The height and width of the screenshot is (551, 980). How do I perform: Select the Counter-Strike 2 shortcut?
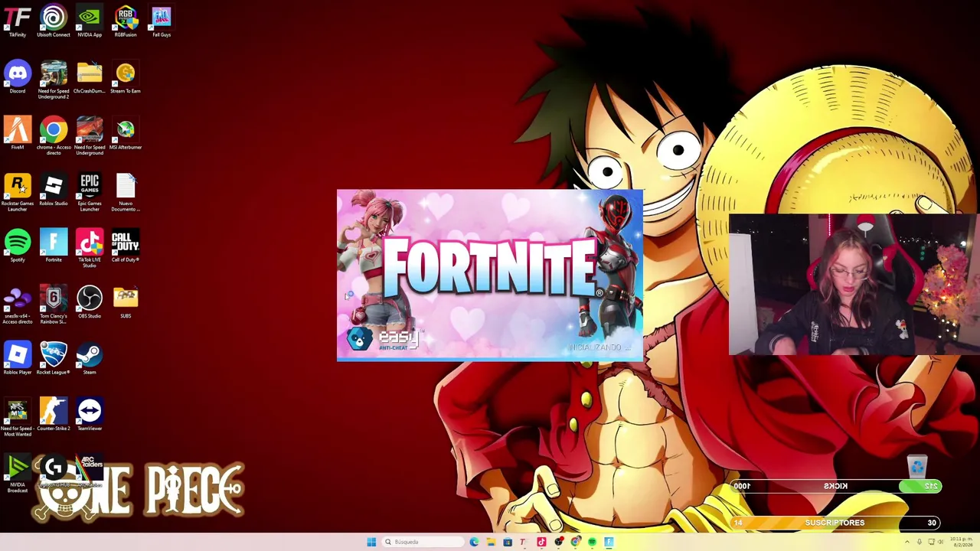coord(54,415)
